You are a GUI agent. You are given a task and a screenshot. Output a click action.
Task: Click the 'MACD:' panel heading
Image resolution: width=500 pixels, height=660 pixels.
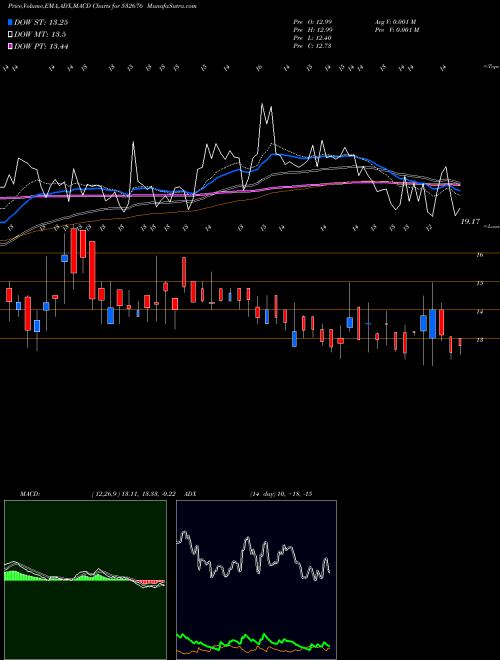pos(30,494)
